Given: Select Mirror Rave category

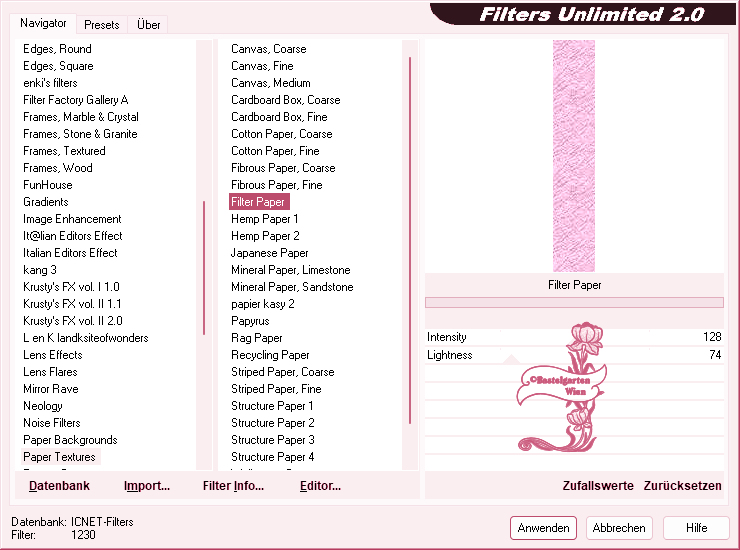Looking at the screenshot, I should pos(51,389).
